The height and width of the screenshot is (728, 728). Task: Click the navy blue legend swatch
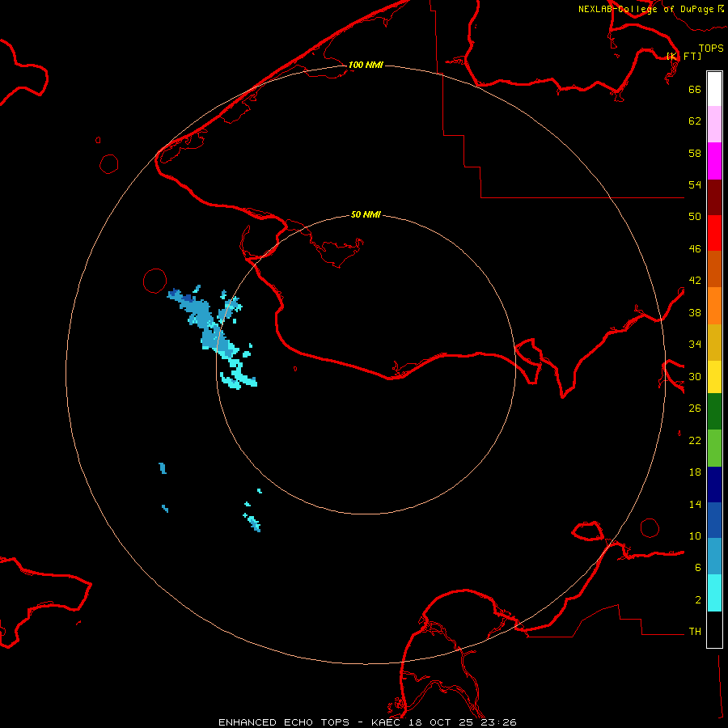tap(714, 485)
